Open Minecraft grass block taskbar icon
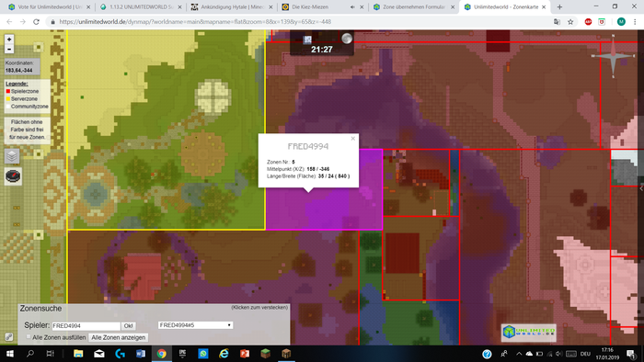Image resolution: width=644 pixels, height=362 pixels. 265,354
